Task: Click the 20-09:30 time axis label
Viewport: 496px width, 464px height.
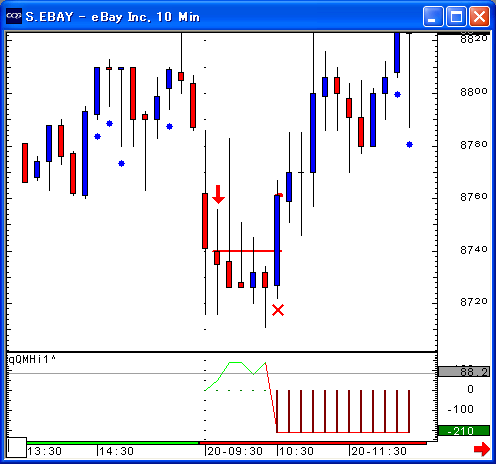Action: coord(235,451)
